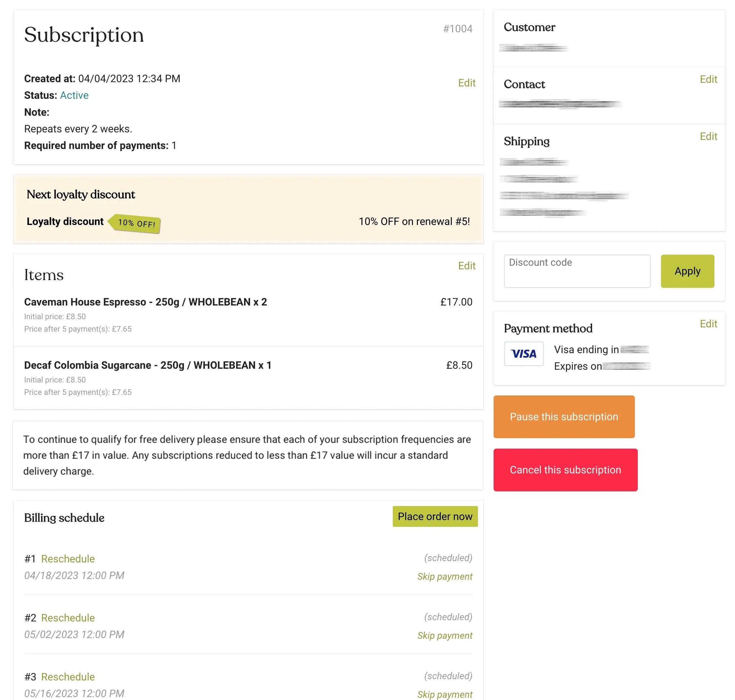Apply the discount code
Viewport: 735px width, 700px height.
click(x=687, y=271)
